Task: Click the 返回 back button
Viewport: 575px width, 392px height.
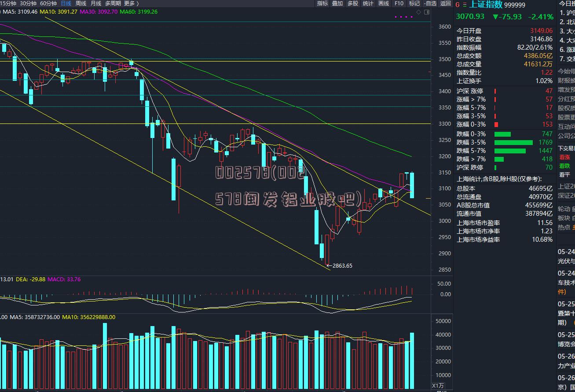Action: pos(446,3)
